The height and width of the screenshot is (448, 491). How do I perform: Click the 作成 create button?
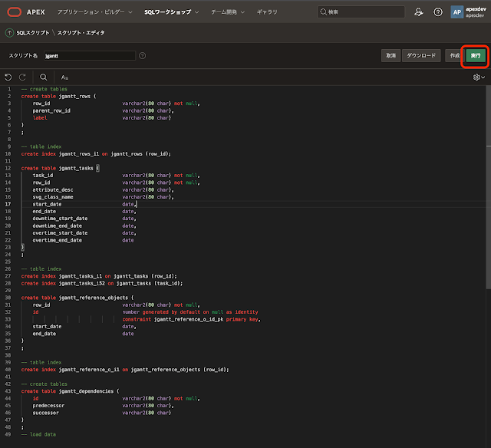coord(454,56)
